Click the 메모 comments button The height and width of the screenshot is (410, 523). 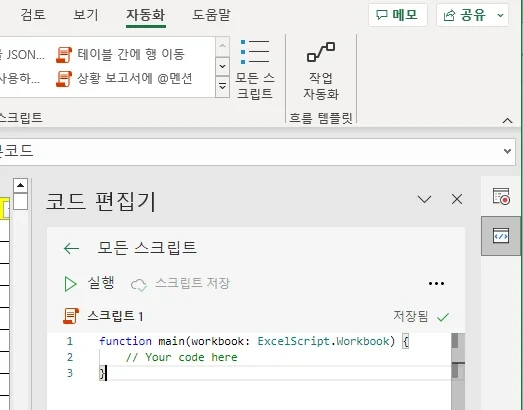(398, 15)
